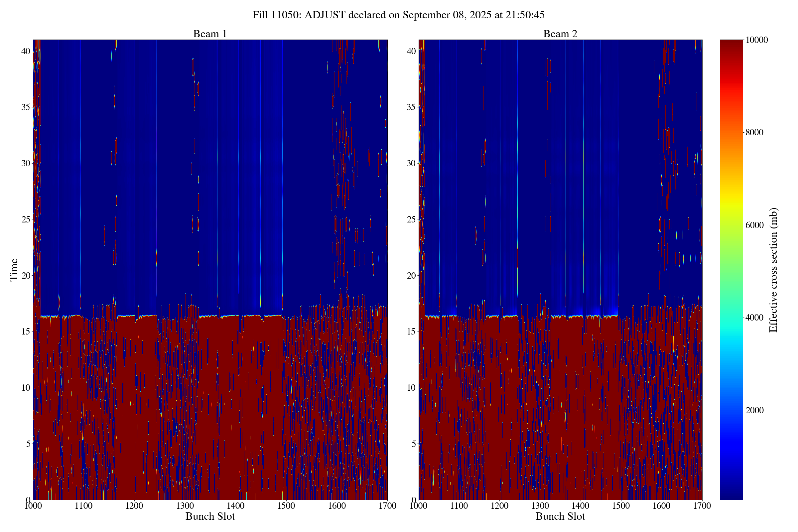Viewport: 798px width, 532px height.
Task: Click the 'Beam 1' subplot title
Action: tap(210, 34)
